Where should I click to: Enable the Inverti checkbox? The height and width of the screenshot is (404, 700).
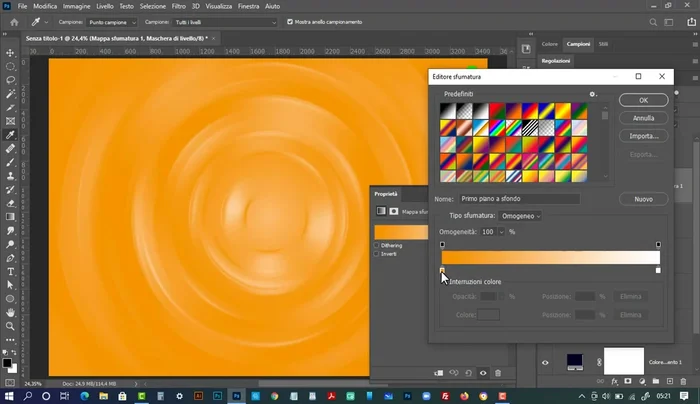pos(377,254)
